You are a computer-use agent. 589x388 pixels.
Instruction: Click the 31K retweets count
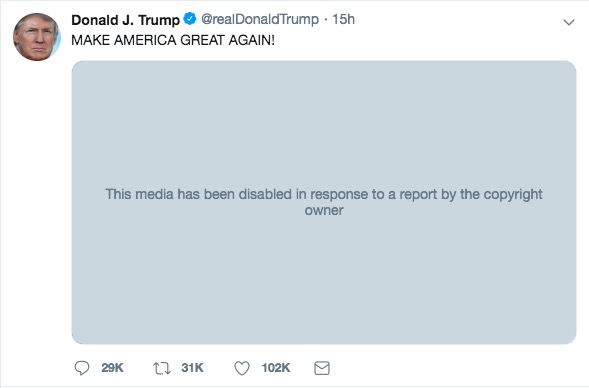pyautogui.click(x=192, y=368)
